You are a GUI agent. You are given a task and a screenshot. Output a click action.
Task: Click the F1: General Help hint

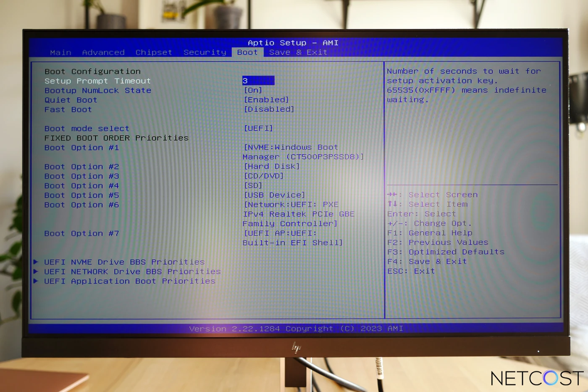click(430, 233)
